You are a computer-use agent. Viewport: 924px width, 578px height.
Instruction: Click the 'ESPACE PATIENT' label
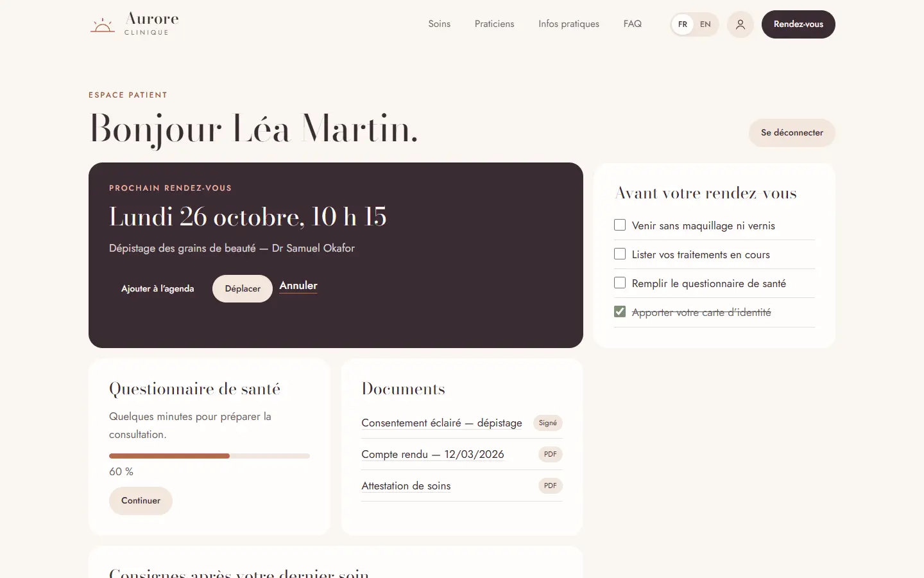click(x=128, y=95)
